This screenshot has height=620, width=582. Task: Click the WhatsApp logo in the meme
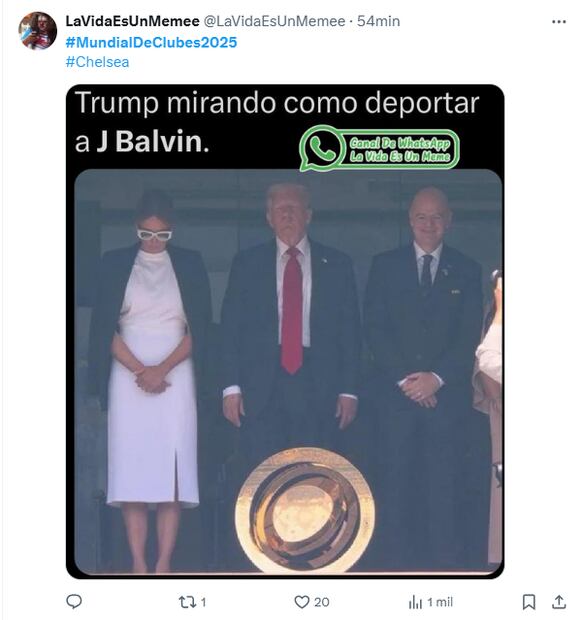pos(322,148)
